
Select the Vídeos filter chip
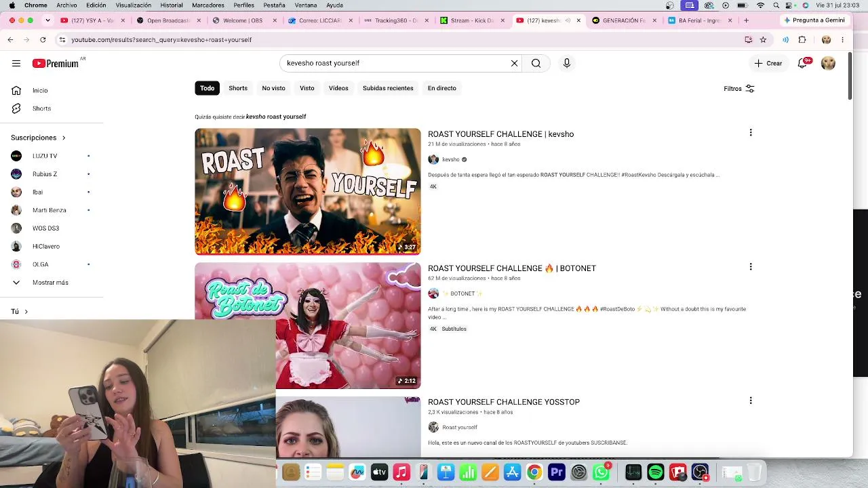coord(338,88)
